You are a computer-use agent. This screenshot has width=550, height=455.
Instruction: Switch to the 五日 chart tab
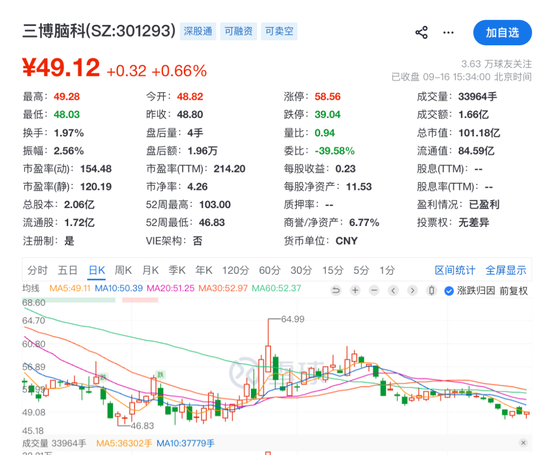coord(67,270)
